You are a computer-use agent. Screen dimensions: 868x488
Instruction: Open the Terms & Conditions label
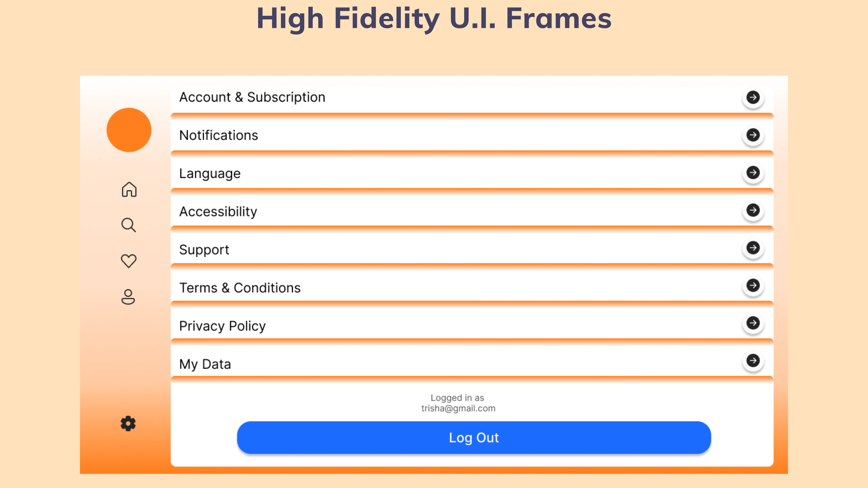[x=240, y=288]
